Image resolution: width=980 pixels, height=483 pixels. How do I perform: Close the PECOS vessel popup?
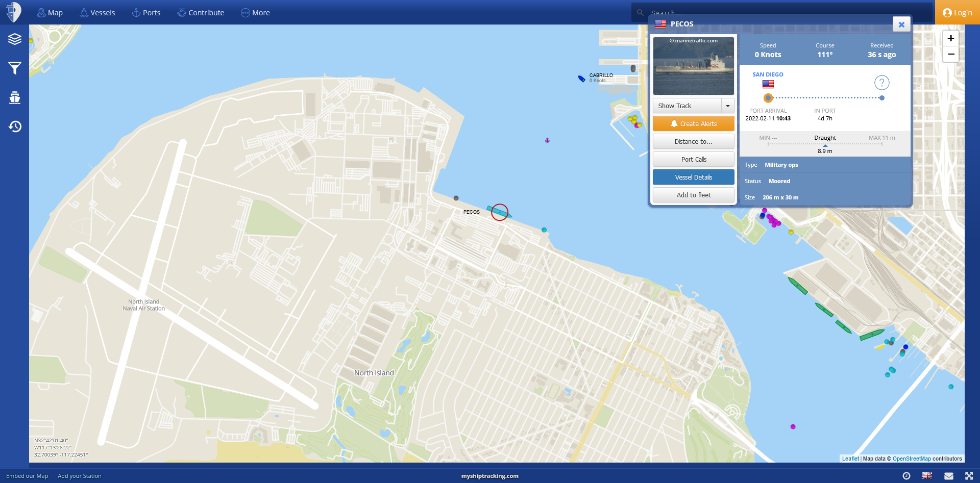(901, 24)
